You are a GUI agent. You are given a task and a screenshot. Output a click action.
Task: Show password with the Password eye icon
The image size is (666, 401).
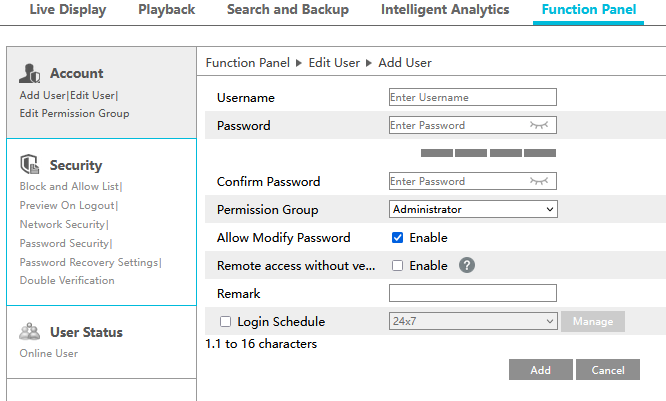point(540,126)
